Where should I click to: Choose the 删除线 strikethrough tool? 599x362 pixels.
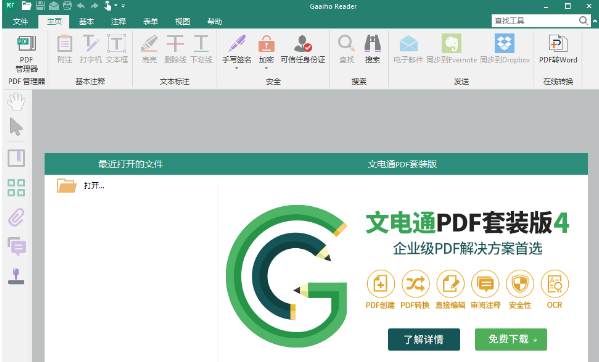(x=175, y=48)
